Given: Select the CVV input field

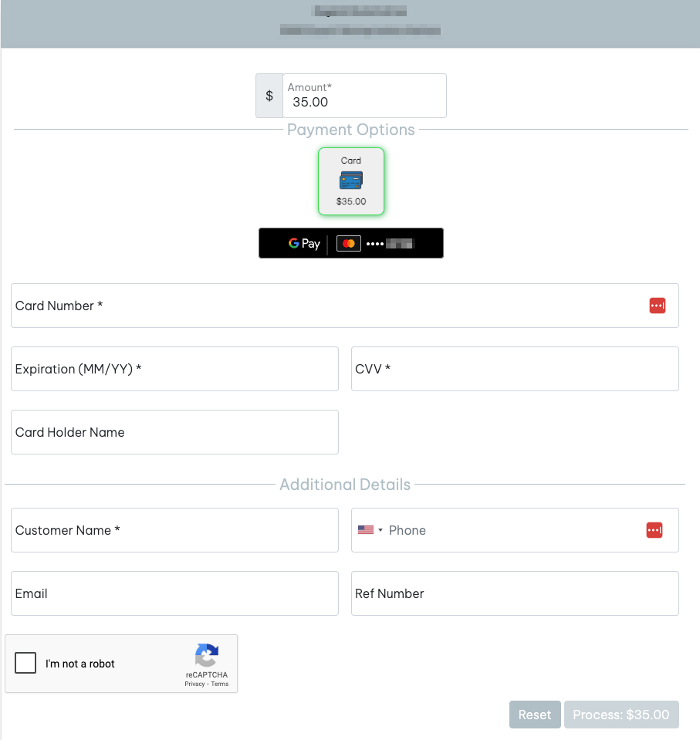Looking at the screenshot, I should coord(515,369).
